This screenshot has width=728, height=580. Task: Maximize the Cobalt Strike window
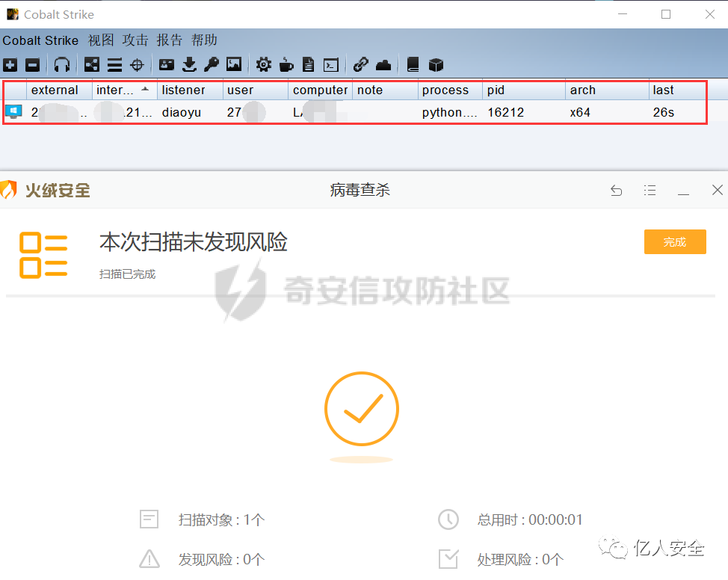(x=666, y=14)
